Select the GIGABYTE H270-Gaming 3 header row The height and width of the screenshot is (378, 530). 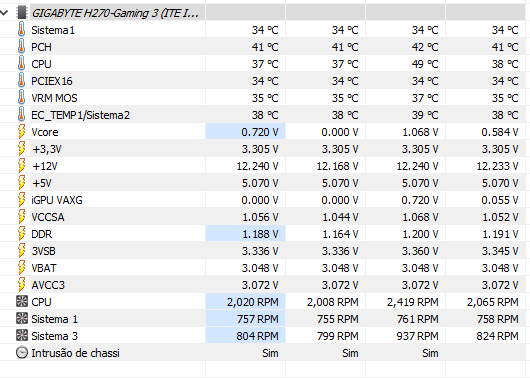tap(263, 13)
